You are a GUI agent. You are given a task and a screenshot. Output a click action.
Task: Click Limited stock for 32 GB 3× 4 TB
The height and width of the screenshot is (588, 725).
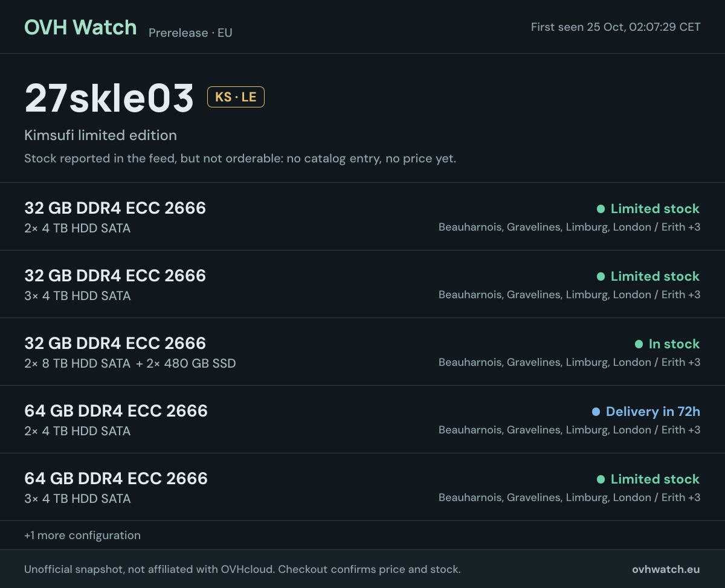[x=656, y=276]
